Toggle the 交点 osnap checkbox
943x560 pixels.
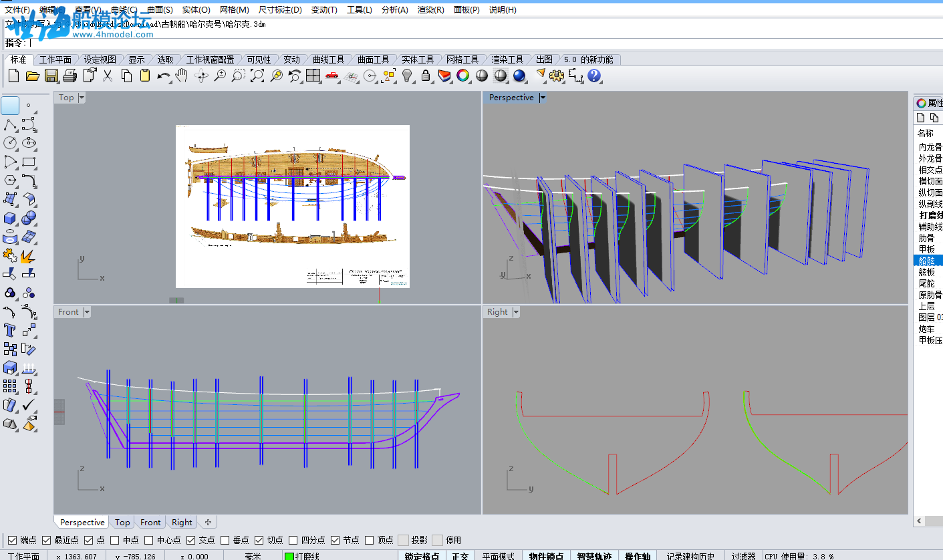(x=191, y=540)
